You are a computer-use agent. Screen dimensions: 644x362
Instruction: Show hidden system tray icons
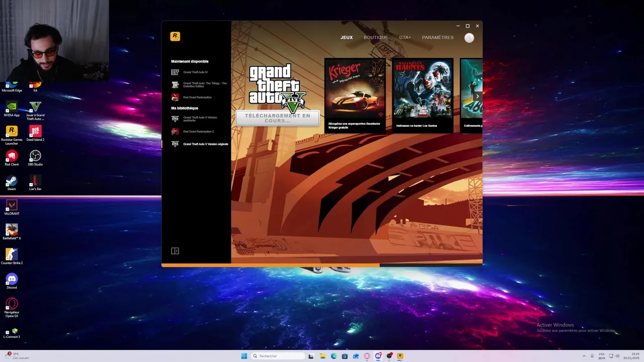pos(584,356)
